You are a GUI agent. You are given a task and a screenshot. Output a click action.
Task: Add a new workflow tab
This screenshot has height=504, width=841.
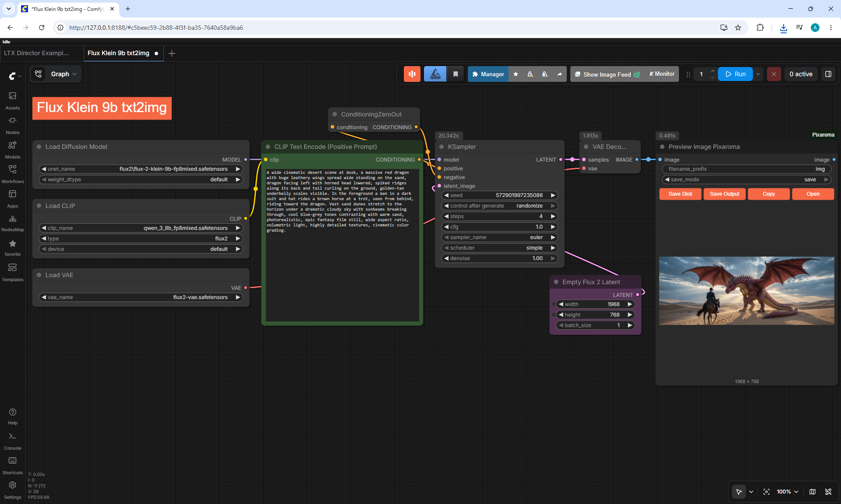[x=172, y=53]
